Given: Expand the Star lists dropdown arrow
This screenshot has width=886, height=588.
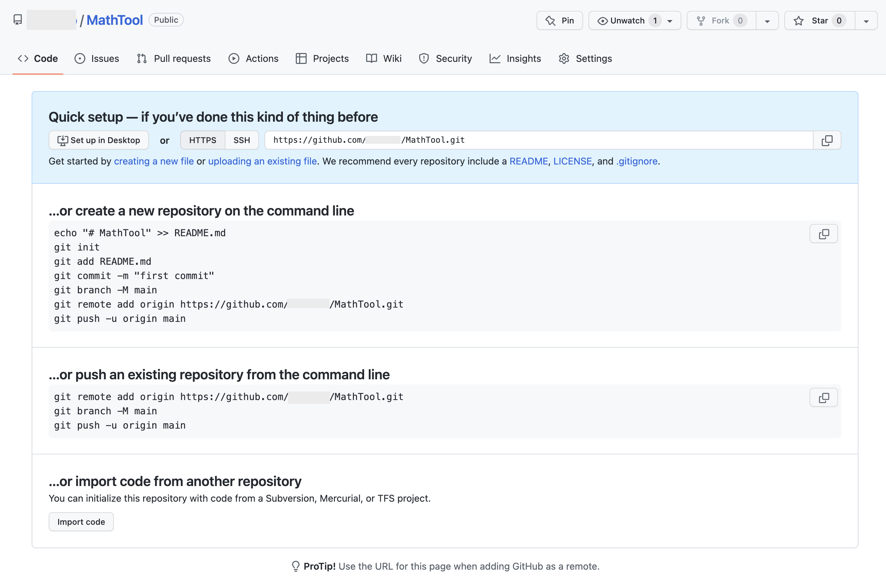Looking at the screenshot, I should 866,21.
